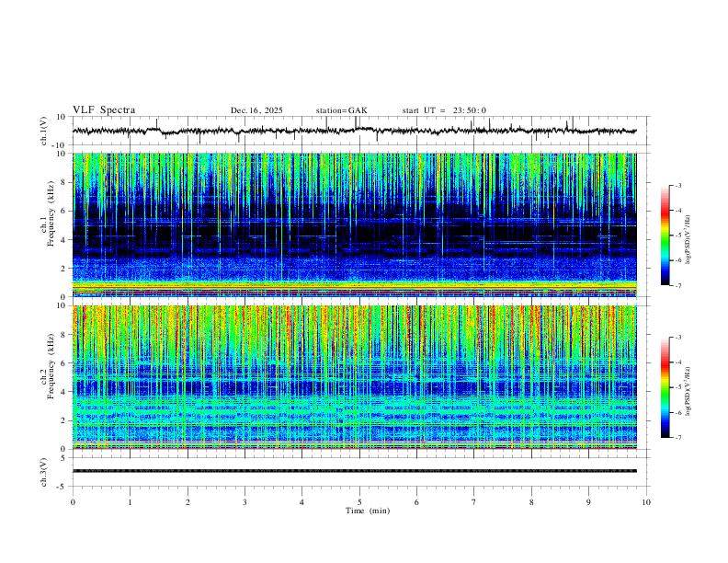
Task: Select the "start UT = 23:50:0" text
Action: (x=444, y=110)
